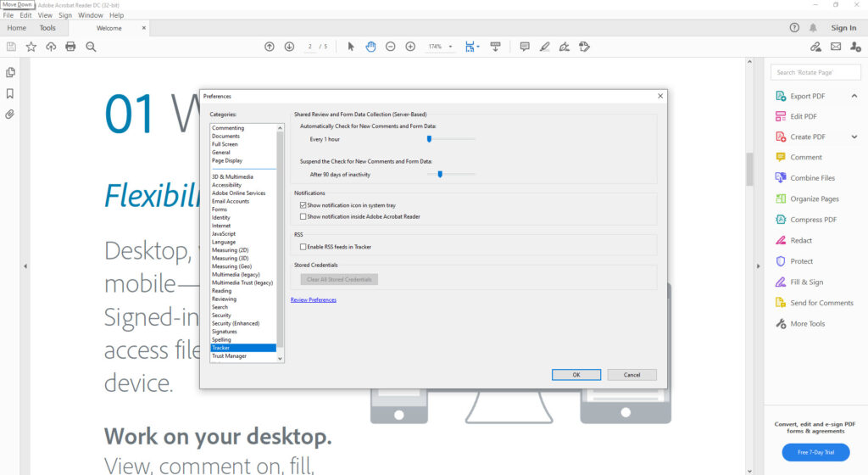The height and width of the screenshot is (475, 868).
Task: Click Cancel in Preferences dialog
Action: point(632,375)
